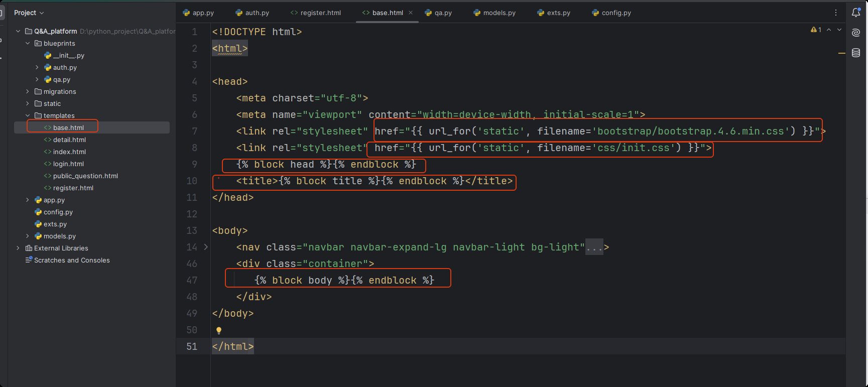Screen dimensions: 868x387
Task: Click the yellow warning count indicator
Action: pyautogui.click(x=816, y=30)
